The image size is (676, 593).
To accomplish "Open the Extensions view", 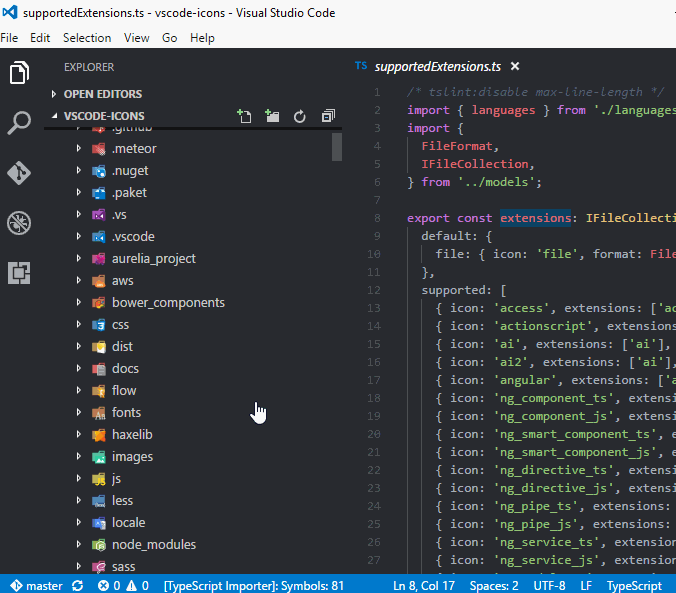I will point(19,273).
